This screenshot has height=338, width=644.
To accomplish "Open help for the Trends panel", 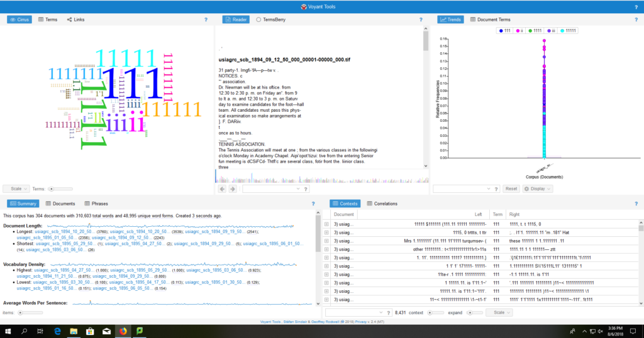I will pos(636,19).
